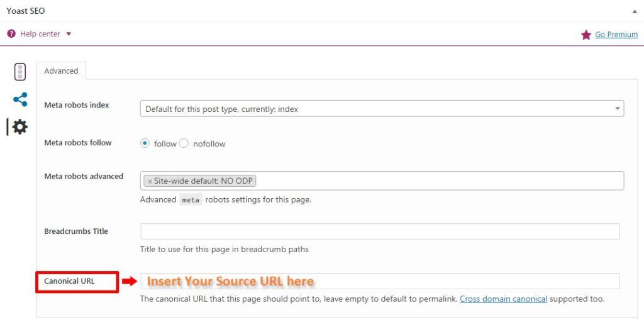This screenshot has height=322, width=644.
Task: Click the Help center question mark icon
Action: coord(11,34)
